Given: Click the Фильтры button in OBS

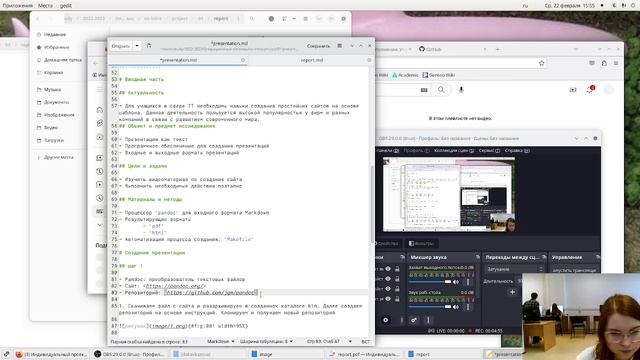Looking at the screenshot, I should point(422,244).
